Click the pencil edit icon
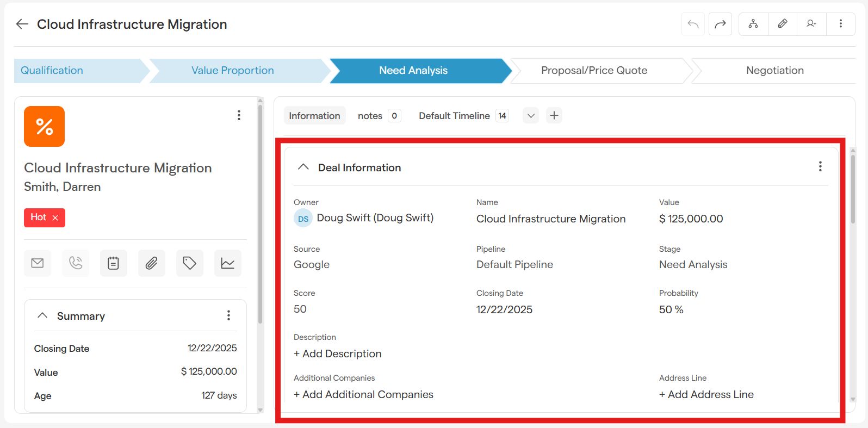The image size is (868, 428). click(x=782, y=24)
